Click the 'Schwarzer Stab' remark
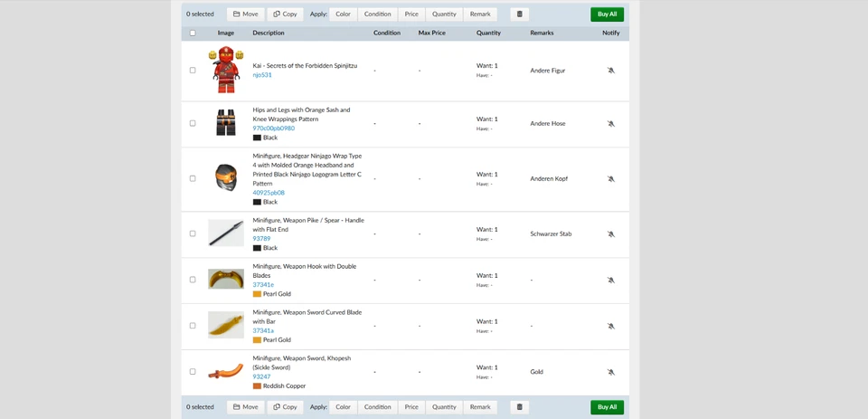The width and height of the screenshot is (868, 419). (551, 233)
